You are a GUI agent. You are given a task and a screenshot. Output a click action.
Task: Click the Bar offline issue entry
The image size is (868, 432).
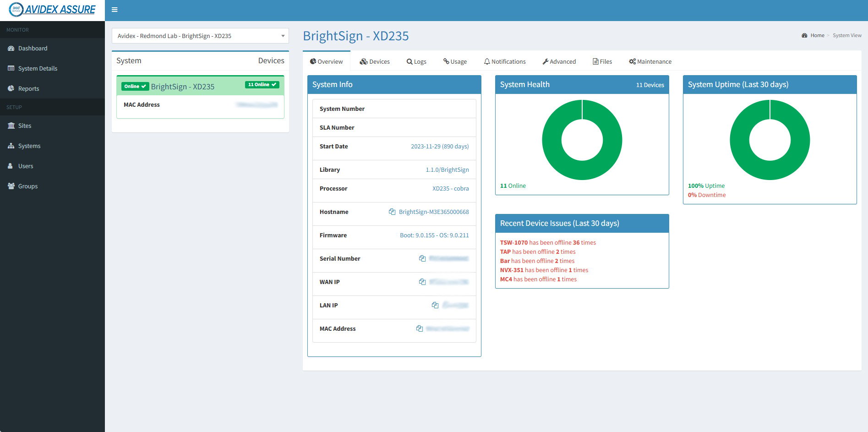point(537,261)
